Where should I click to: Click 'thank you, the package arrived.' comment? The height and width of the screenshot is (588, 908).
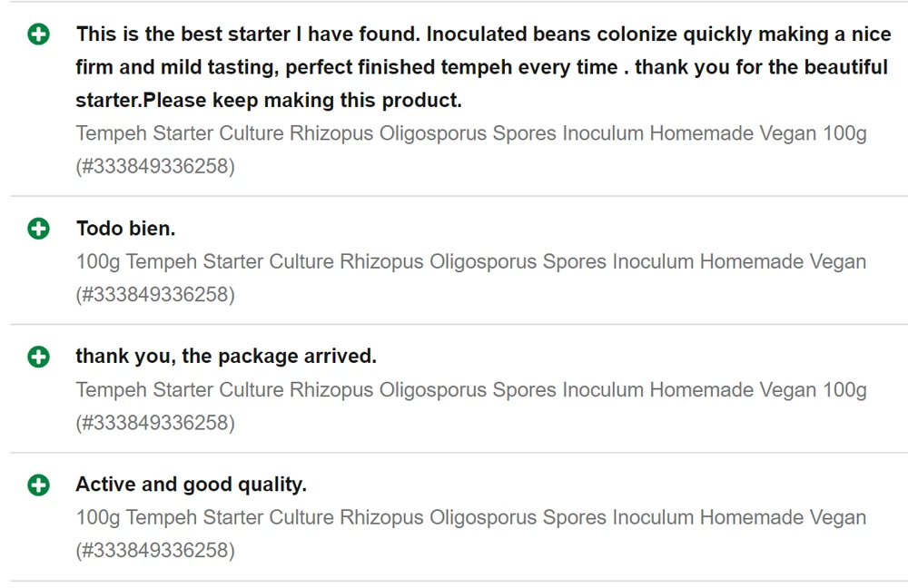click(225, 357)
